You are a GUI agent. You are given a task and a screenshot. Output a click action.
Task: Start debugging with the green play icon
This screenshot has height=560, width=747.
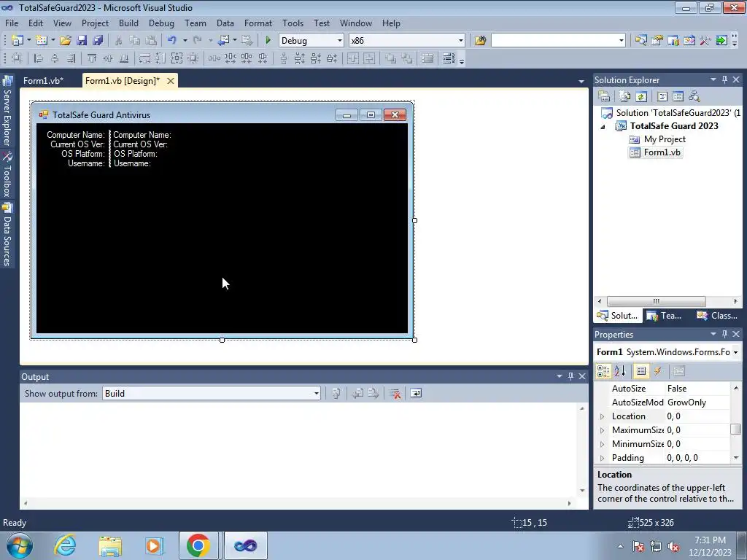coord(268,41)
